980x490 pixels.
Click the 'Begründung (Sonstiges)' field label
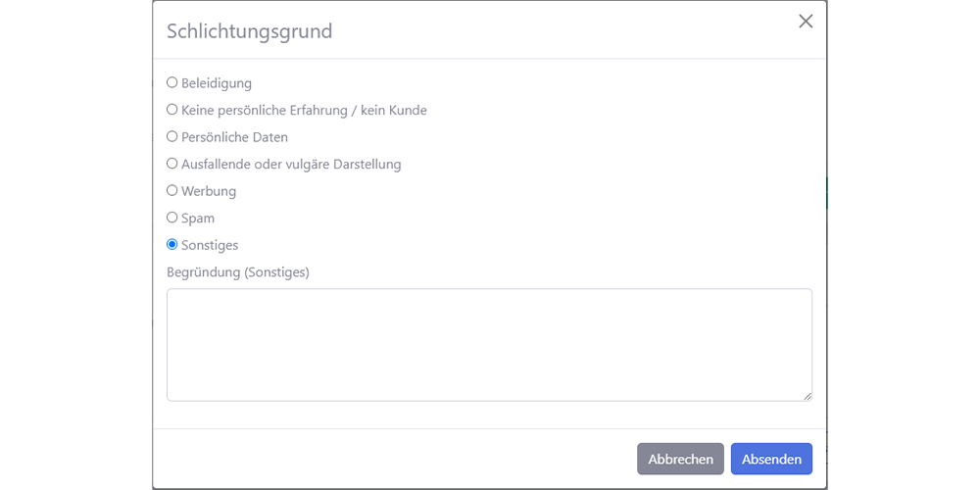coord(238,272)
